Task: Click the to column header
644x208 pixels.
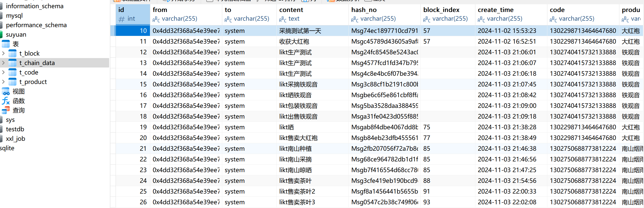Action: [x=249, y=14]
